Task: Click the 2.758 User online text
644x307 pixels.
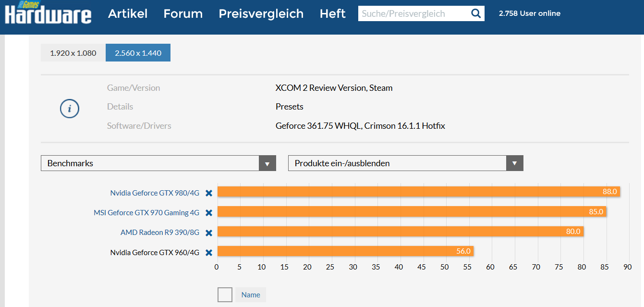Action: [x=530, y=13]
